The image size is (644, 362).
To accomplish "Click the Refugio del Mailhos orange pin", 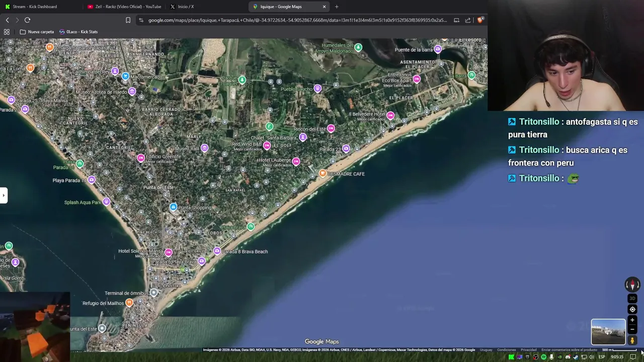I will click(129, 302).
